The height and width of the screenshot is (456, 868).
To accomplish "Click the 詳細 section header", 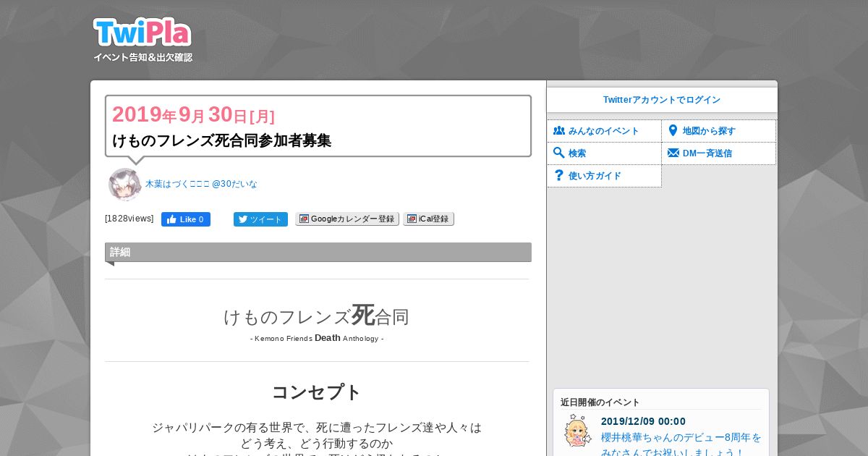I will (318, 252).
